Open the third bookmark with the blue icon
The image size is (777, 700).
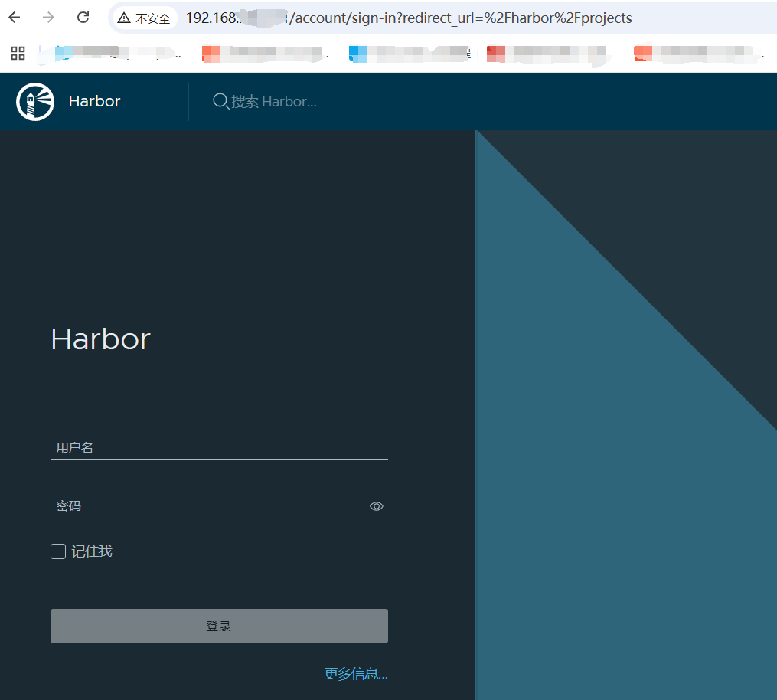[410, 53]
